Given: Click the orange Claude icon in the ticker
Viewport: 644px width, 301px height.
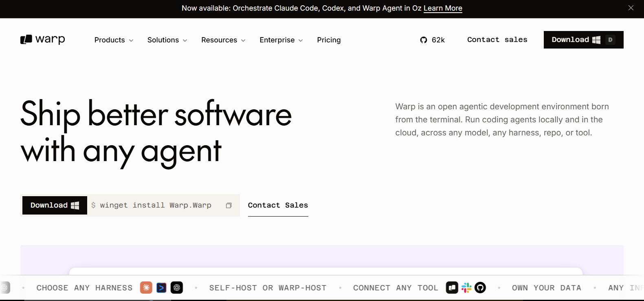Looking at the screenshot, I should click(x=146, y=288).
